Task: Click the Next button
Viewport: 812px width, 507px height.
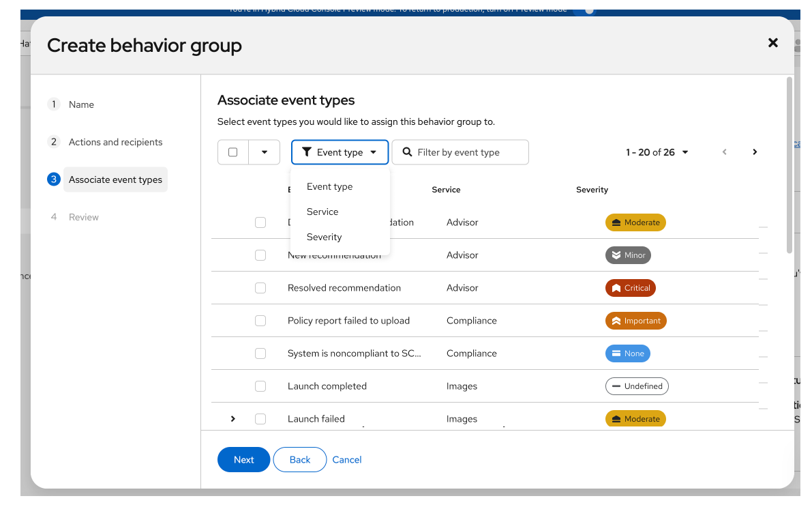Action: (x=243, y=460)
